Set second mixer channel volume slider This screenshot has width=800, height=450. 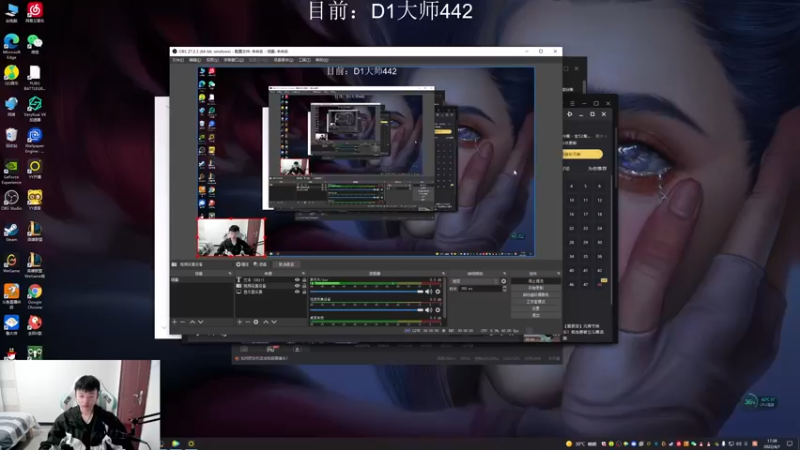[x=366, y=310]
